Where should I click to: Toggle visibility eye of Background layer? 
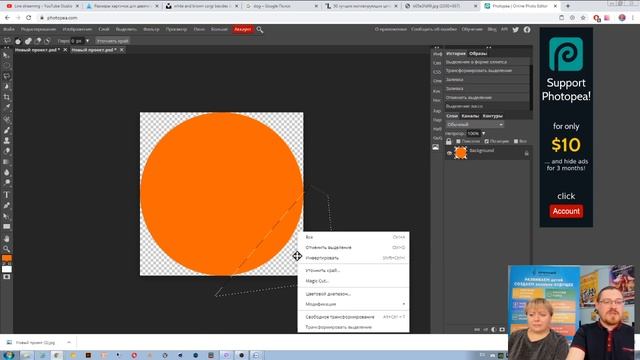point(449,153)
